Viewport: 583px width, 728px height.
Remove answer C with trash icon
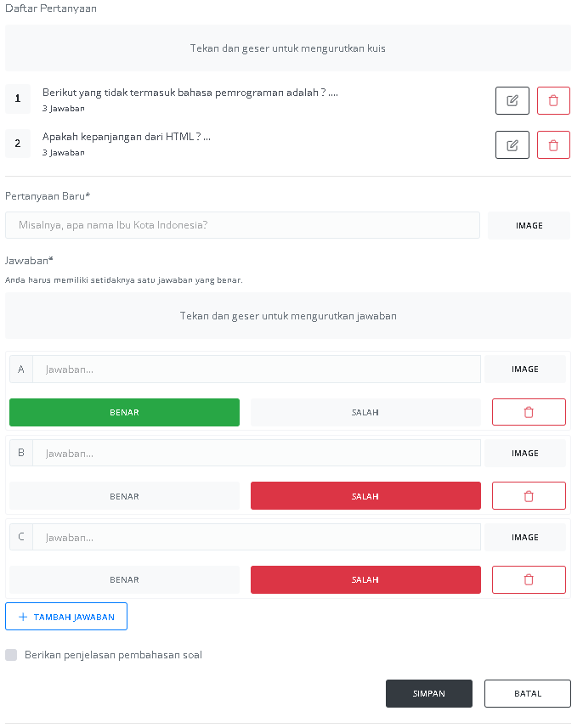tap(529, 579)
